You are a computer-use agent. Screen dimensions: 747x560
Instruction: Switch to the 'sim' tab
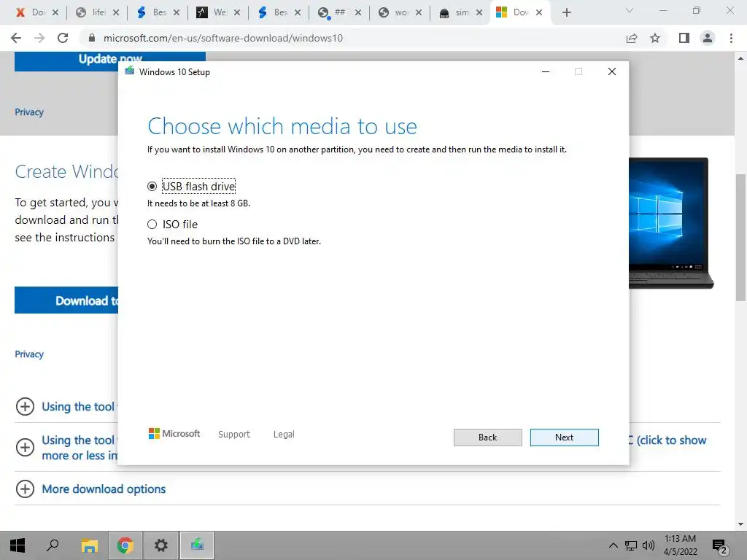(454, 12)
